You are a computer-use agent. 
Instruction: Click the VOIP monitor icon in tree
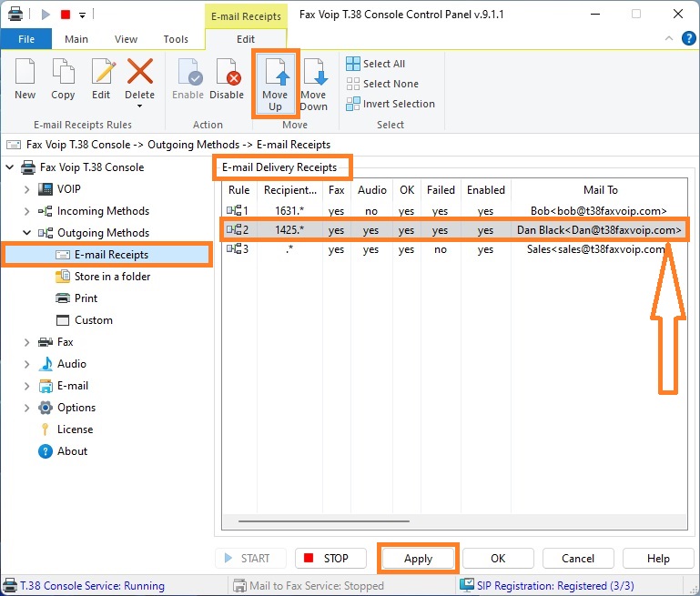(46, 189)
